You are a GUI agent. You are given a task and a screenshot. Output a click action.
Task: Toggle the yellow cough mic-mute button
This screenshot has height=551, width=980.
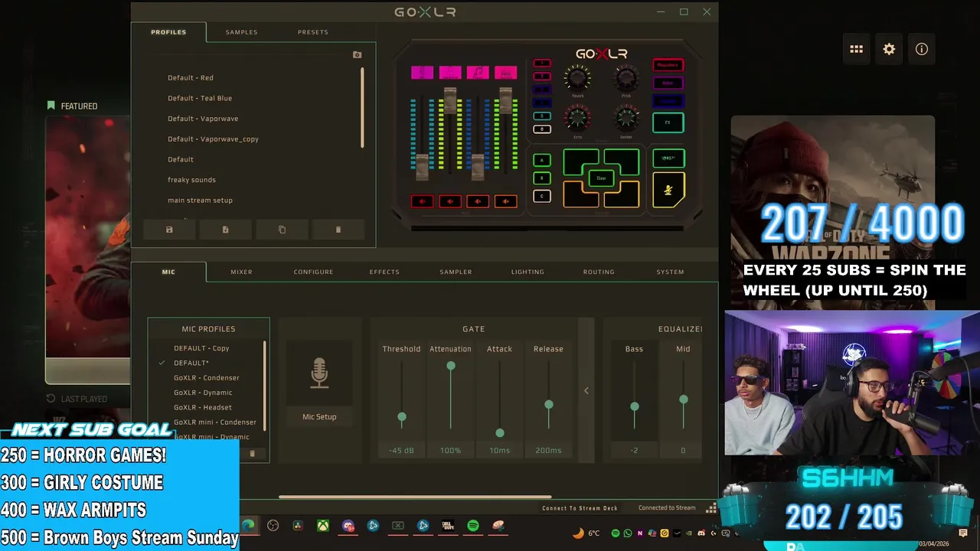[668, 191]
